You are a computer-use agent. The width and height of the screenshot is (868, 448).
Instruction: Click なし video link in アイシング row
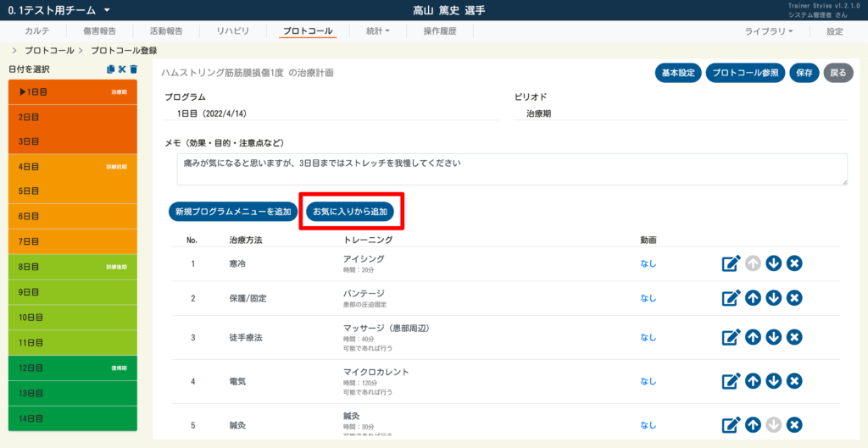[x=648, y=264]
